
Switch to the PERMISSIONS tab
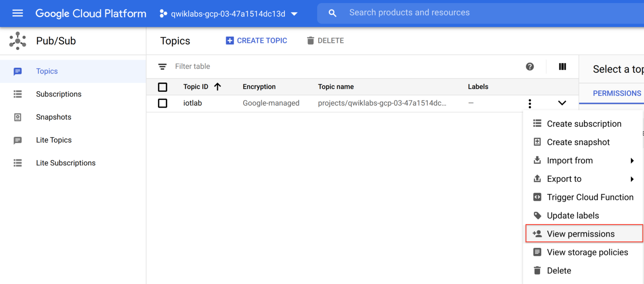click(617, 93)
